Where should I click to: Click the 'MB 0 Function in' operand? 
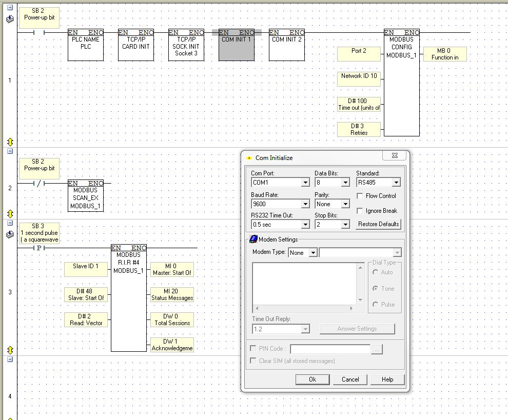[x=445, y=54]
